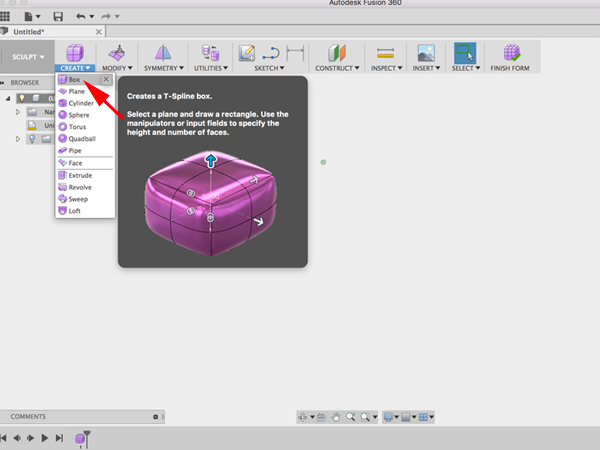Choose Sweep from Create menu
Viewport: 600px width, 450px height.
click(85, 199)
